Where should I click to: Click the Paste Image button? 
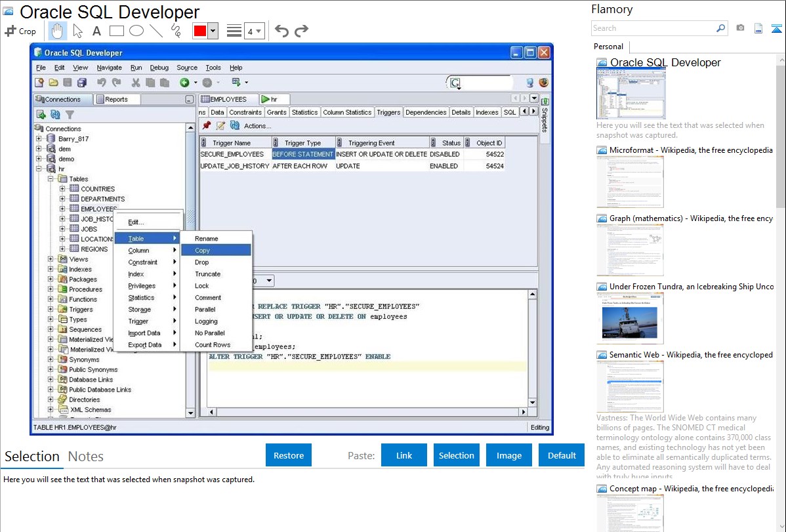[508, 455]
